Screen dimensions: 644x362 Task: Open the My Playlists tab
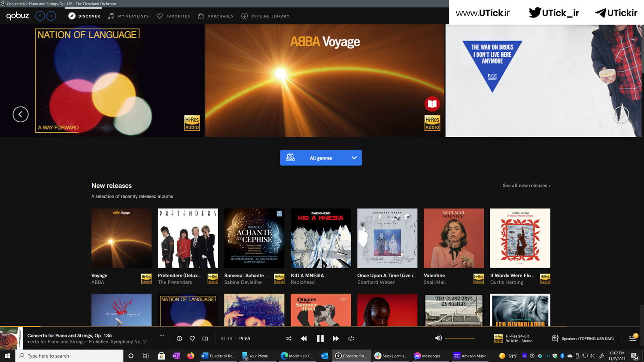(128, 16)
